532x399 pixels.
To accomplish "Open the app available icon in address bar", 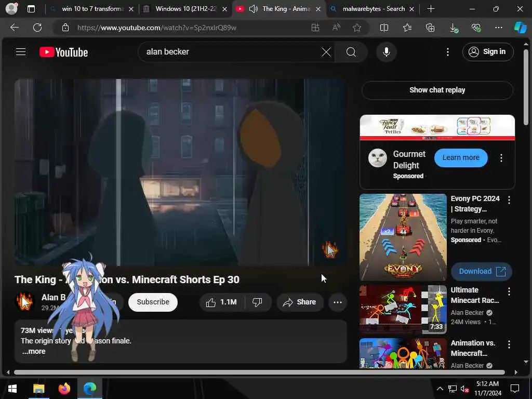I will click(315, 28).
